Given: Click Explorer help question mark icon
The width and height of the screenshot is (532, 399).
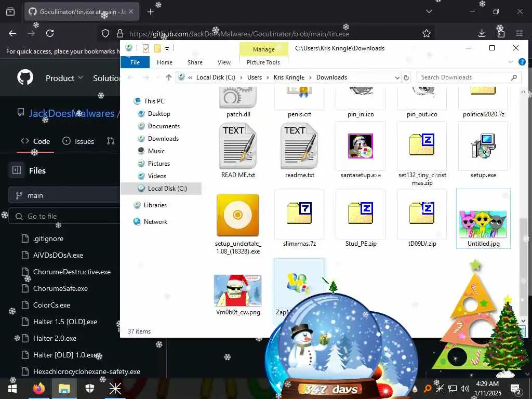Looking at the screenshot, I should click(522, 62).
